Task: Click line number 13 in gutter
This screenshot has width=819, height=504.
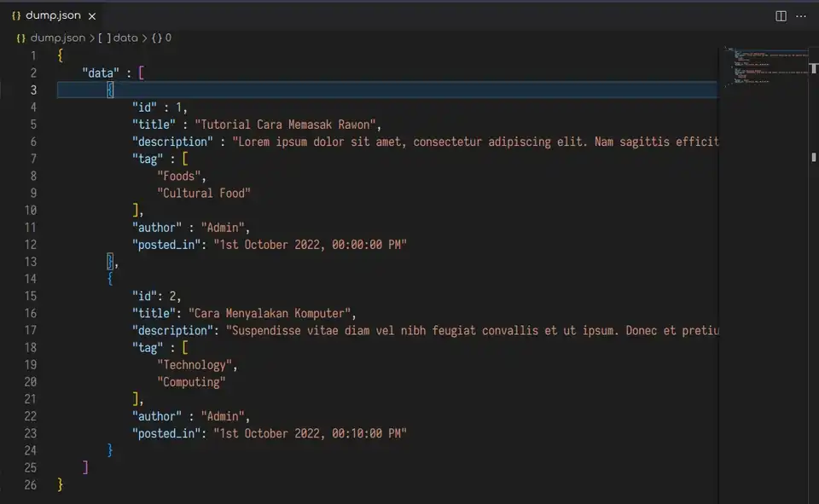Action: click(31, 262)
